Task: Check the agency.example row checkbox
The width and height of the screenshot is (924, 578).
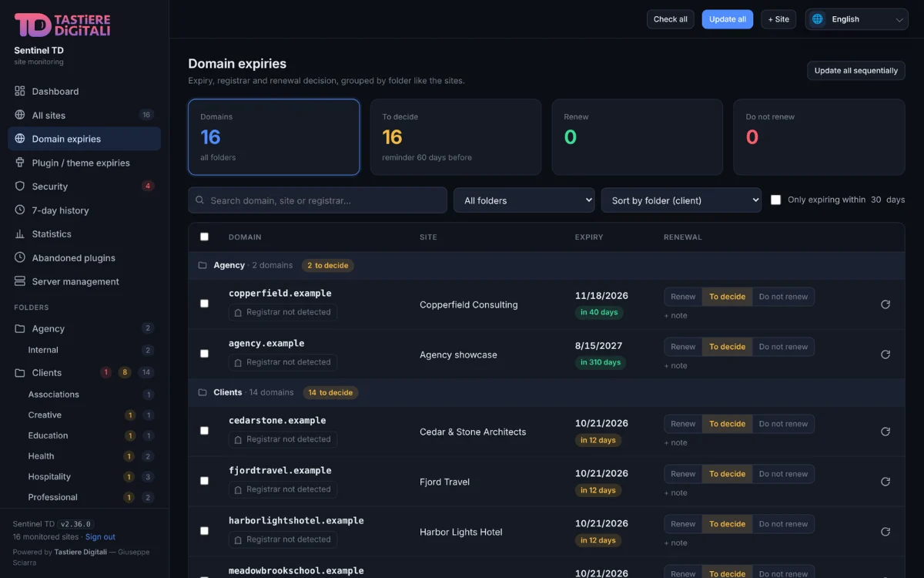Action: (204, 354)
